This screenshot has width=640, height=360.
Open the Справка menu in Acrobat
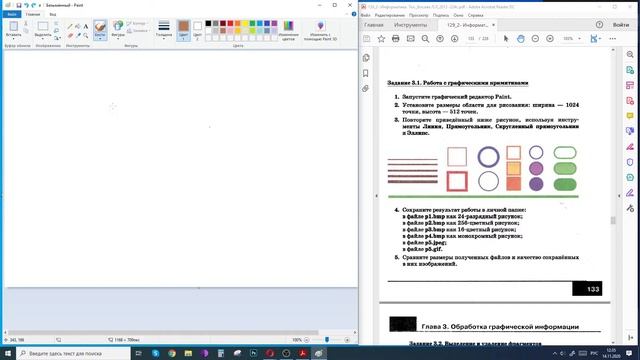[476, 15]
